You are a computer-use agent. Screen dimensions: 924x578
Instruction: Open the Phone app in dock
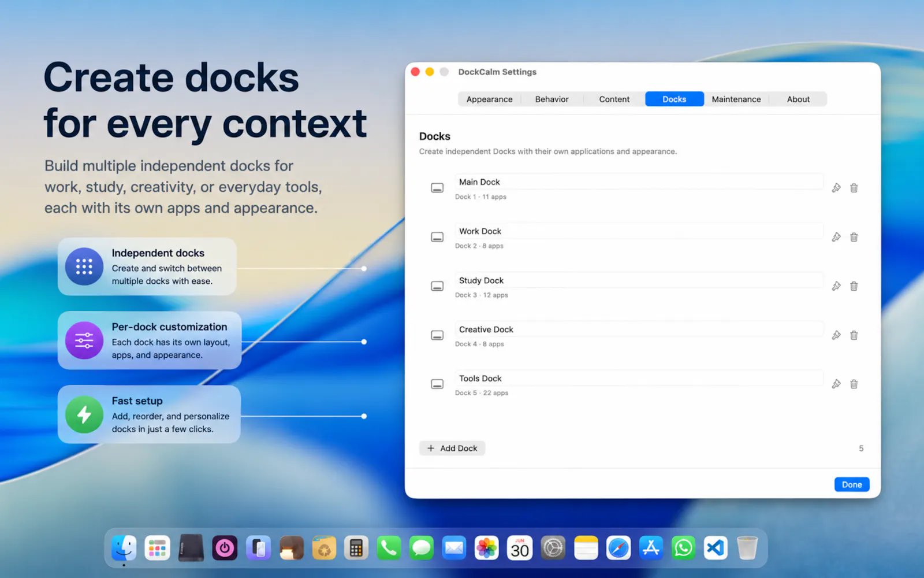[x=389, y=547]
